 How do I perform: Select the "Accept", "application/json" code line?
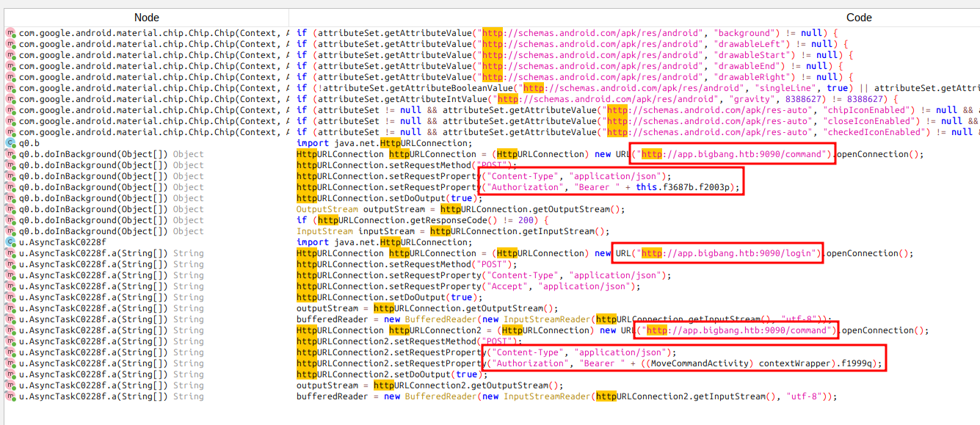pyautogui.click(x=464, y=286)
